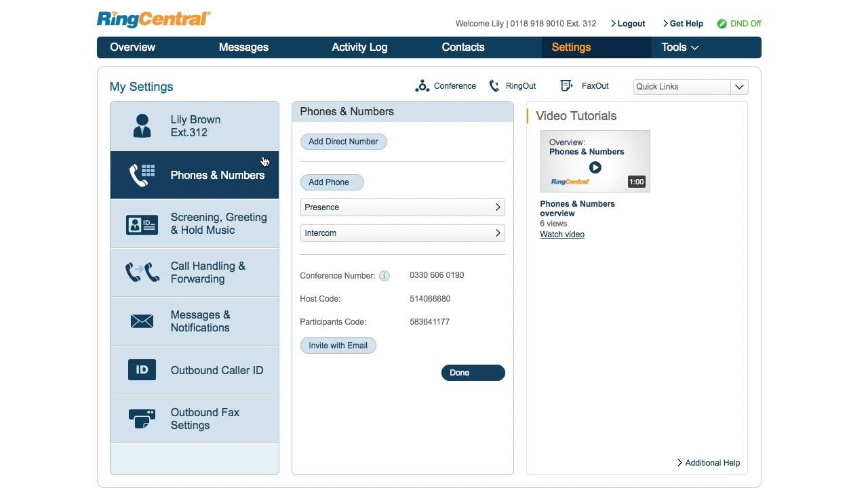The height and width of the screenshot is (488, 868).
Task: Click the Conference Number info icon
Action: (384, 276)
